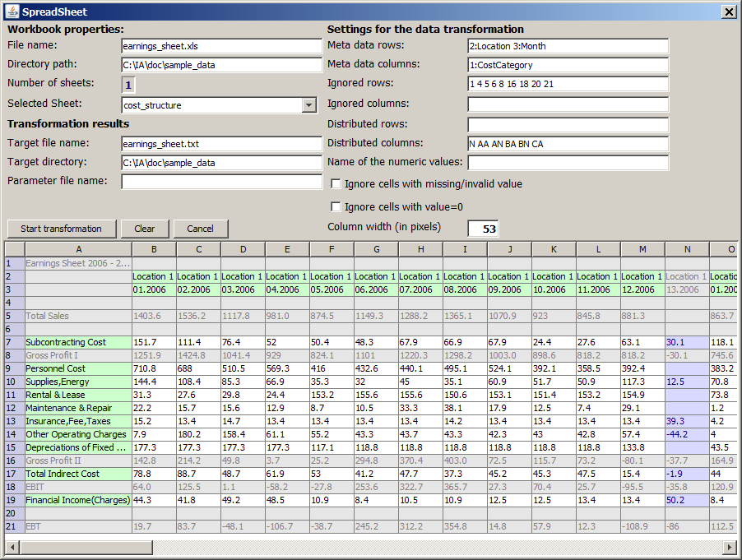Screen dimensions: 742x560
Task: Click the empty Parameter file name field
Action: coord(220,181)
